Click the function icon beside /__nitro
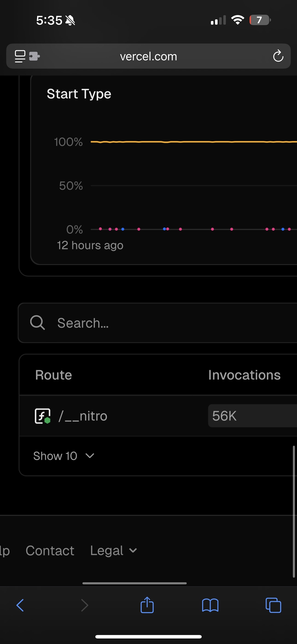The width and height of the screenshot is (297, 644). [43, 416]
